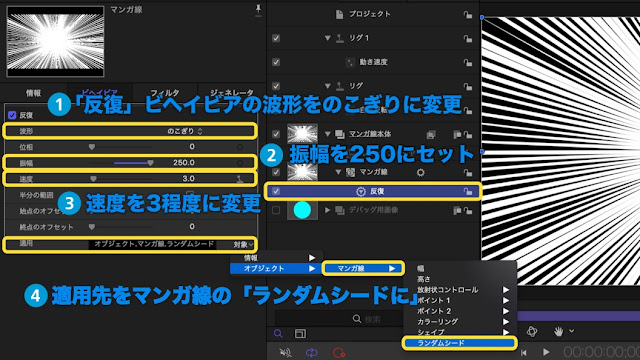Click the マンガ線 preview thumbnail in inspector
Image resolution: width=640 pixels, height=360 pixels.
coord(56,41)
